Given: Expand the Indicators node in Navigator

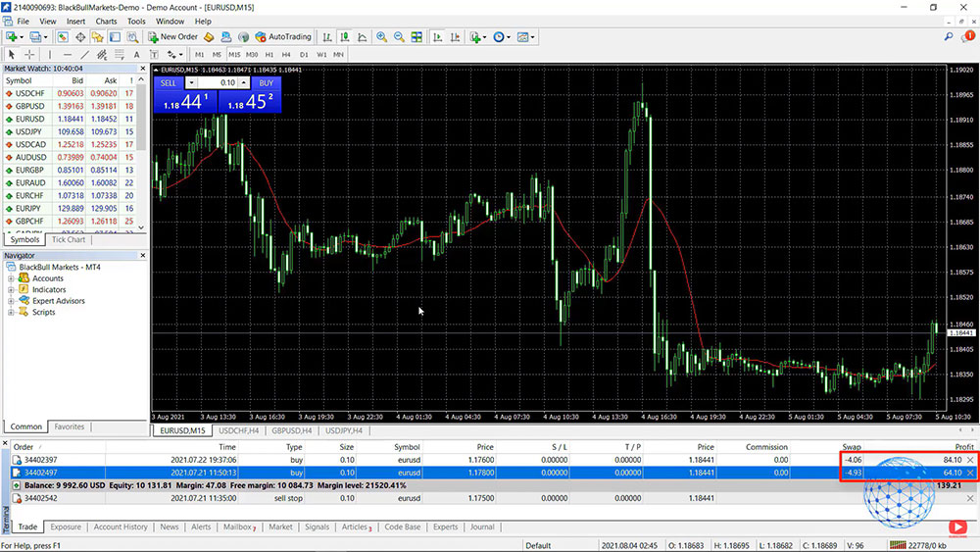Looking at the screenshot, I should (11, 290).
